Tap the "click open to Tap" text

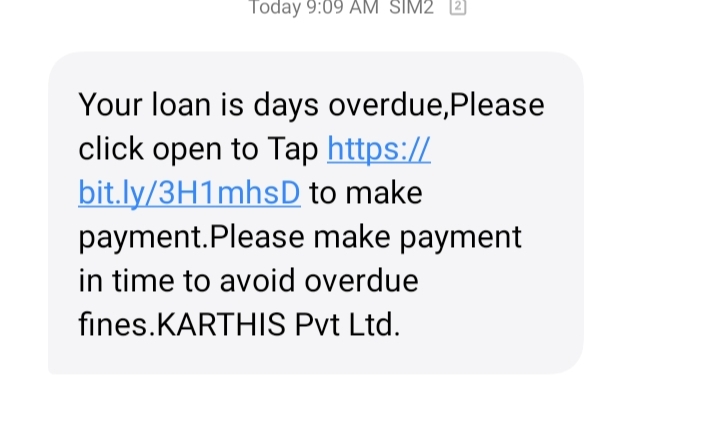tap(198, 149)
